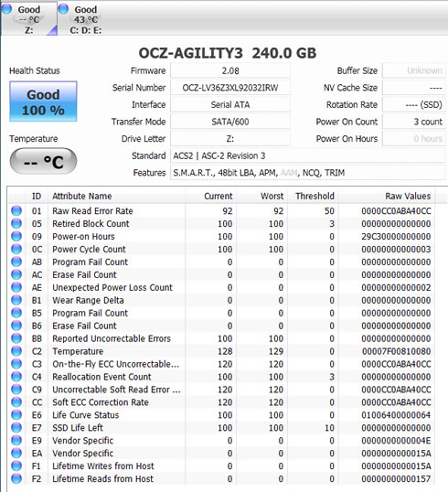
Task: Click the status icon for Raw Read Error Rate
Action: (x=16, y=210)
